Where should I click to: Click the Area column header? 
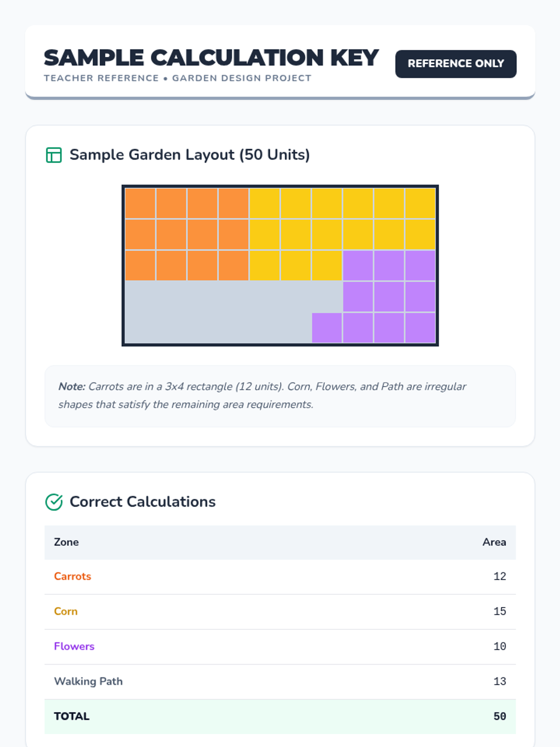[494, 543]
